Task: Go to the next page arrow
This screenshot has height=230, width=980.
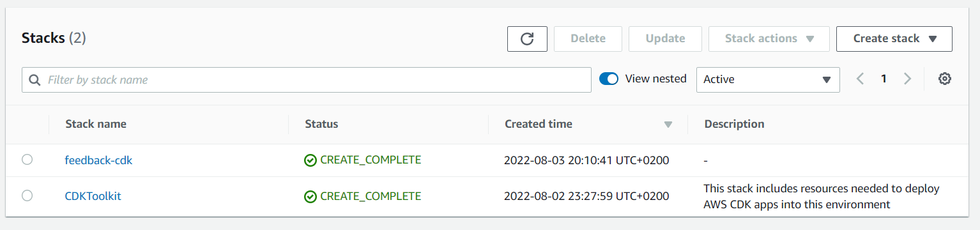Action: [907, 79]
